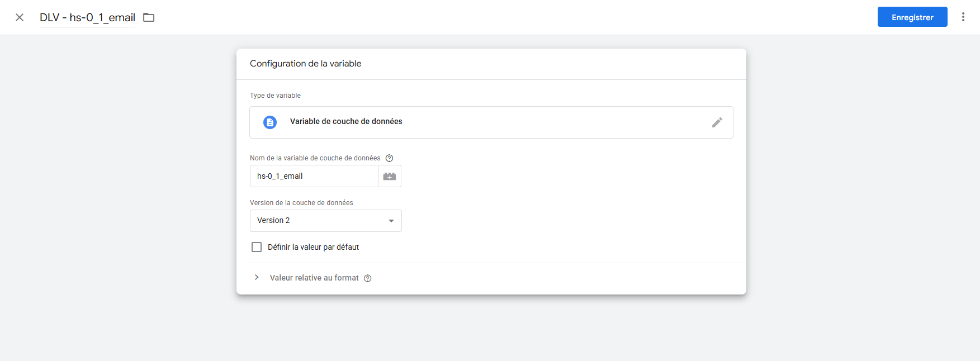This screenshot has height=361, width=980.
Task: Enable the Définir la valeur par défaut checkbox
Action: [x=257, y=247]
